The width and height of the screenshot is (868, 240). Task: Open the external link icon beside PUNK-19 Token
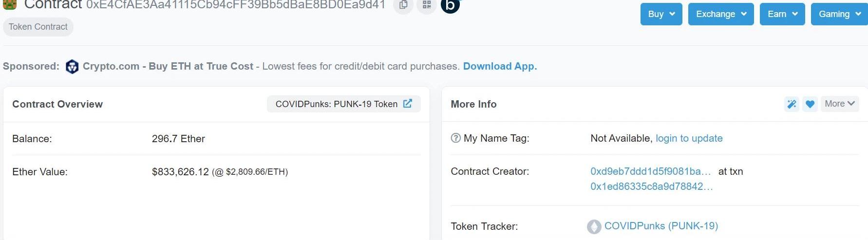(x=408, y=104)
